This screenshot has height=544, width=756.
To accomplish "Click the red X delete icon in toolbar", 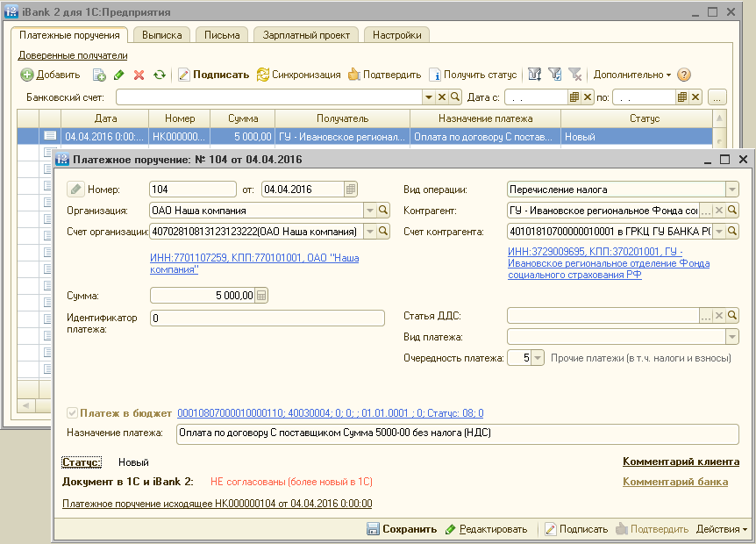I will pyautogui.click(x=139, y=75).
